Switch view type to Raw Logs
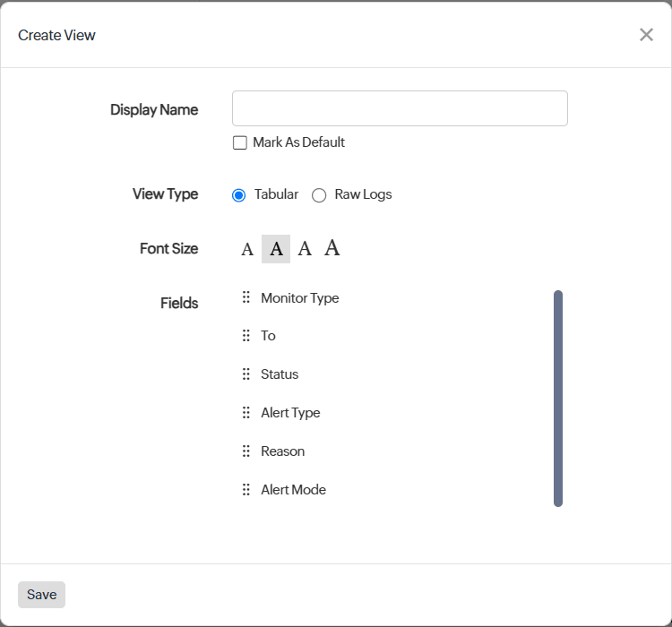Viewport: 672px width, 627px height. 319,195
